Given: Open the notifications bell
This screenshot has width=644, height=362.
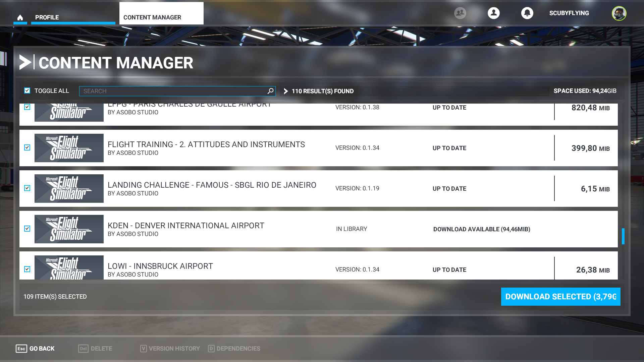Looking at the screenshot, I should (527, 13).
